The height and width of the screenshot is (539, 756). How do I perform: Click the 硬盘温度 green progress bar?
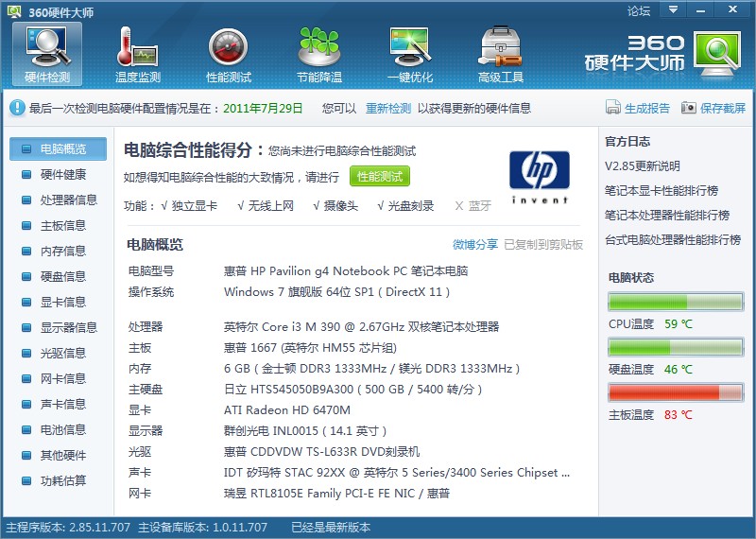676,347
